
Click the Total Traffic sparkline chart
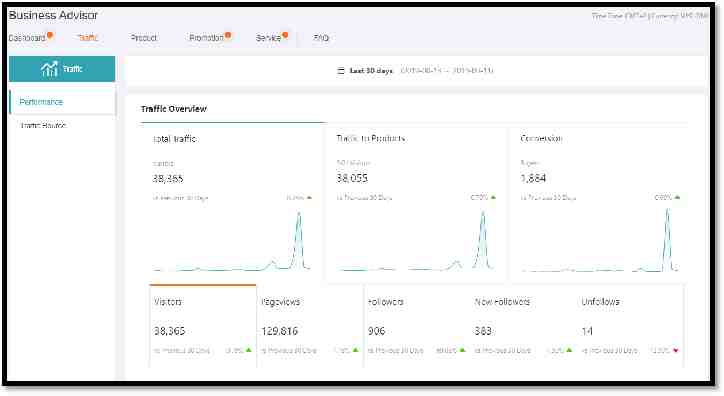pos(232,241)
